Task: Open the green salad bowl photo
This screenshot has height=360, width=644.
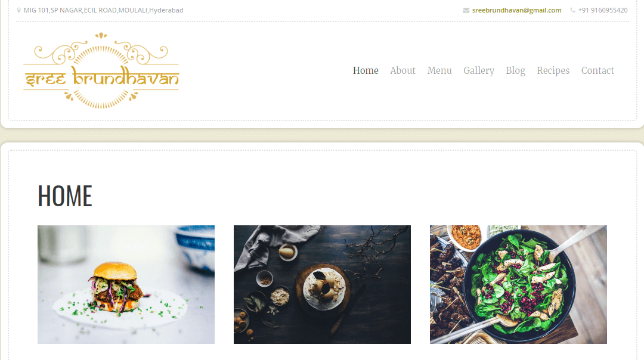Action: click(x=518, y=284)
